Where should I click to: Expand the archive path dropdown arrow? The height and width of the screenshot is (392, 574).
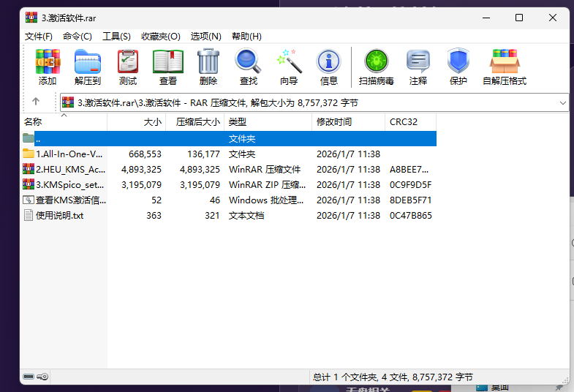(x=562, y=103)
